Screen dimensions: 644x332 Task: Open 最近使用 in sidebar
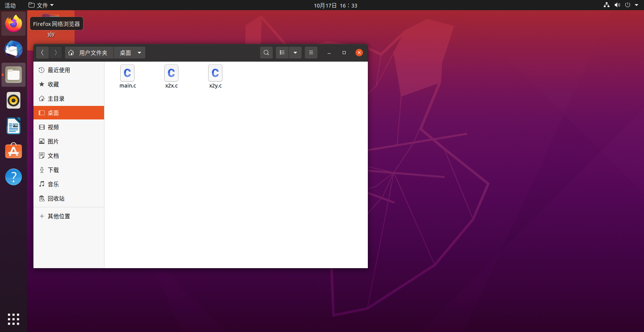pyautogui.click(x=69, y=70)
